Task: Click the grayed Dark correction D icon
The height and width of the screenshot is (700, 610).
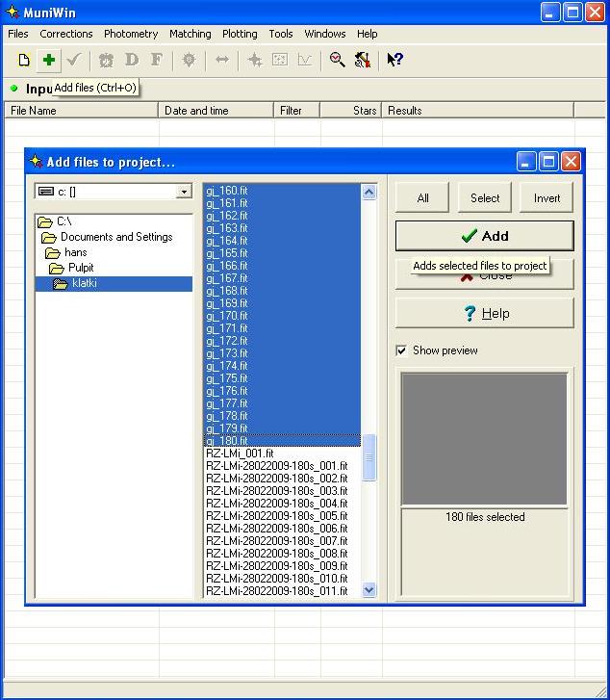Action: pyautogui.click(x=132, y=61)
